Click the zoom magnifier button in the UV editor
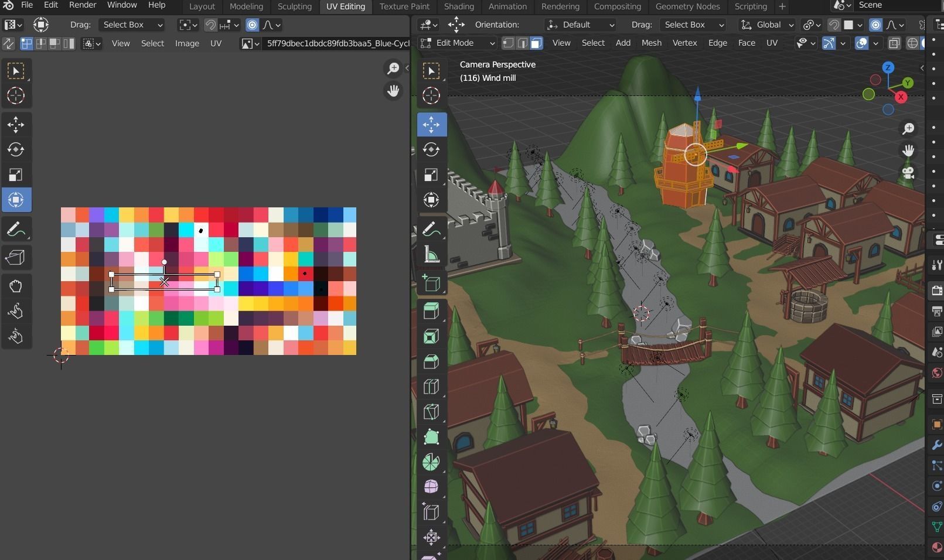 click(393, 69)
